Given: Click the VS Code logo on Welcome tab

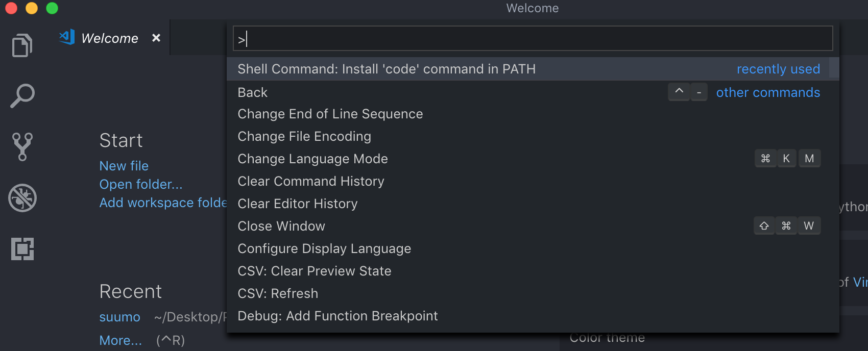Looking at the screenshot, I should click(x=67, y=37).
